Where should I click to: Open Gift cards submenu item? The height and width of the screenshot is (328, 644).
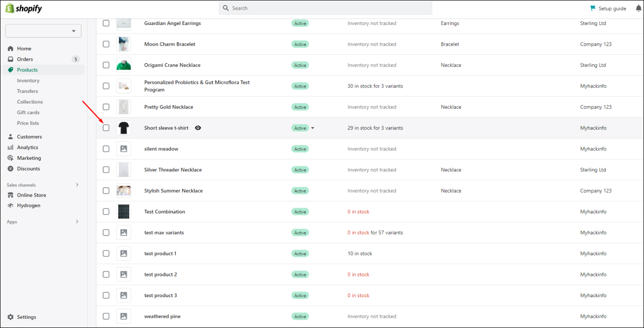coord(28,112)
